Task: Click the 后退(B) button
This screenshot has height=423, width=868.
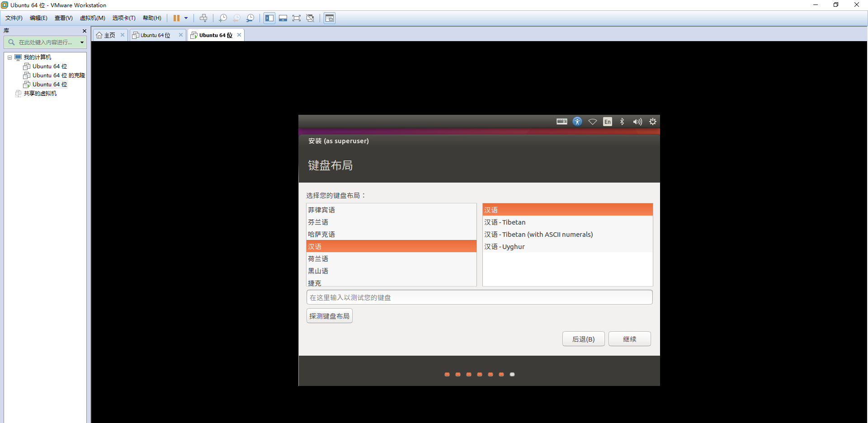Action: pyautogui.click(x=584, y=339)
